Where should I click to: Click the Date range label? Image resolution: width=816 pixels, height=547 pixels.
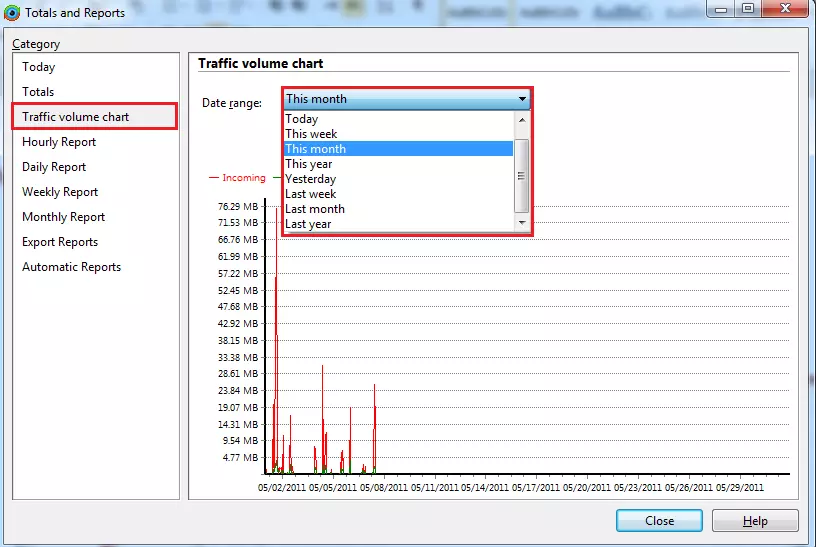[232, 103]
